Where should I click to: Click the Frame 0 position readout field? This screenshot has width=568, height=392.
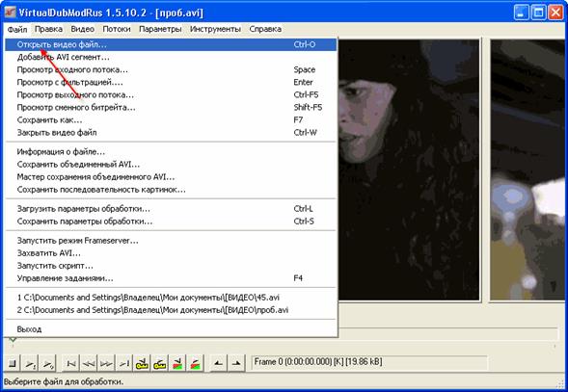(369, 362)
